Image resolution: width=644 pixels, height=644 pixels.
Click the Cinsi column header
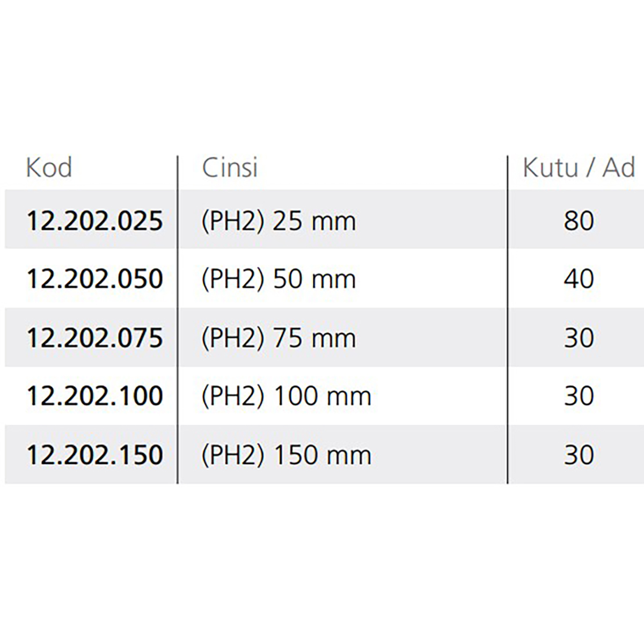point(230,168)
